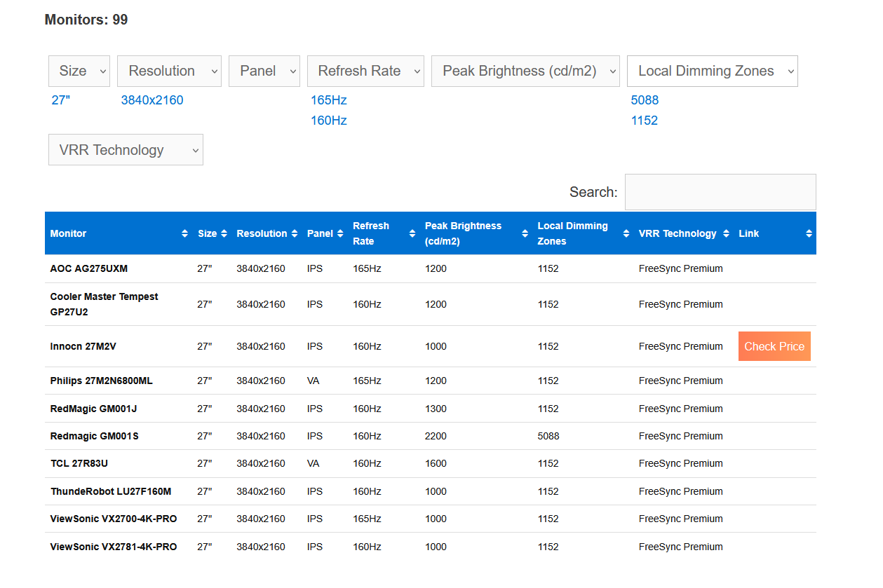Sort by Resolution column arrows
The image size is (883, 588).
[x=294, y=233]
